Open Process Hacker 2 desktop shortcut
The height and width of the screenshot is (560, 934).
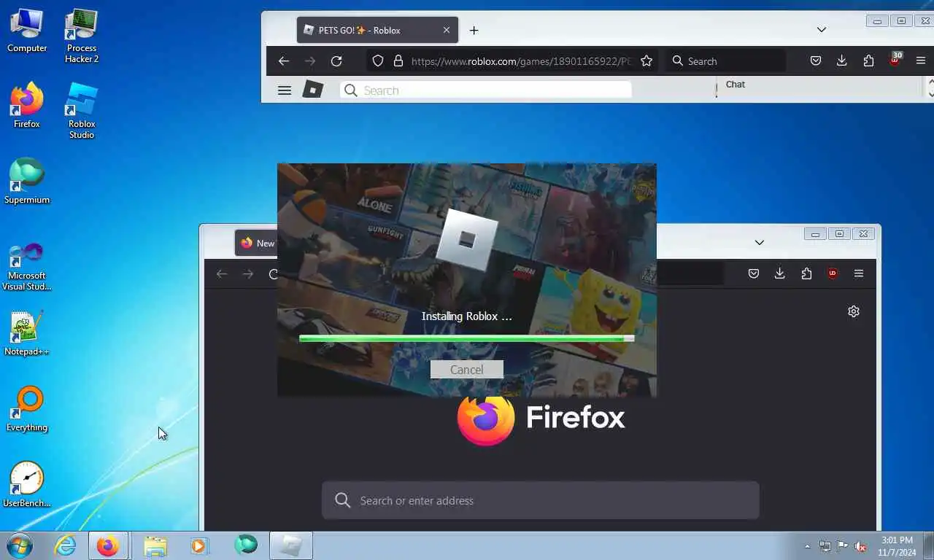(x=82, y=36)
